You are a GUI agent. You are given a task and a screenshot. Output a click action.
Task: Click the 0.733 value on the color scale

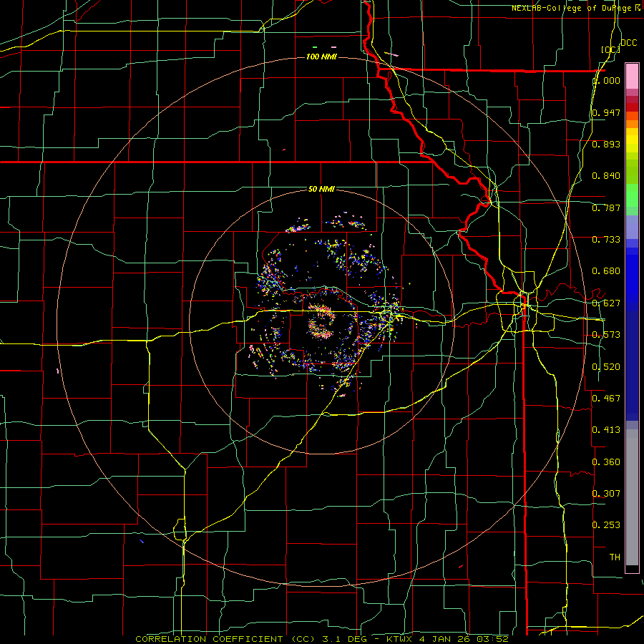(x=606, y=240)
